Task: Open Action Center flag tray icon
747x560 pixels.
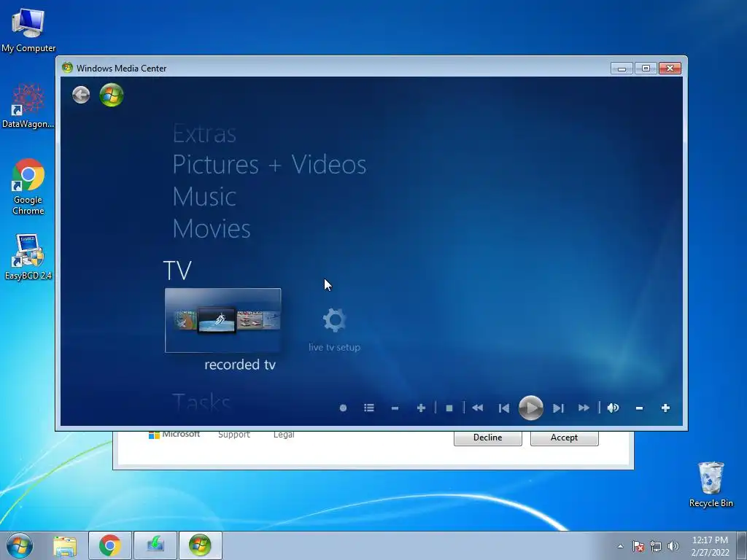Action: 638,546
